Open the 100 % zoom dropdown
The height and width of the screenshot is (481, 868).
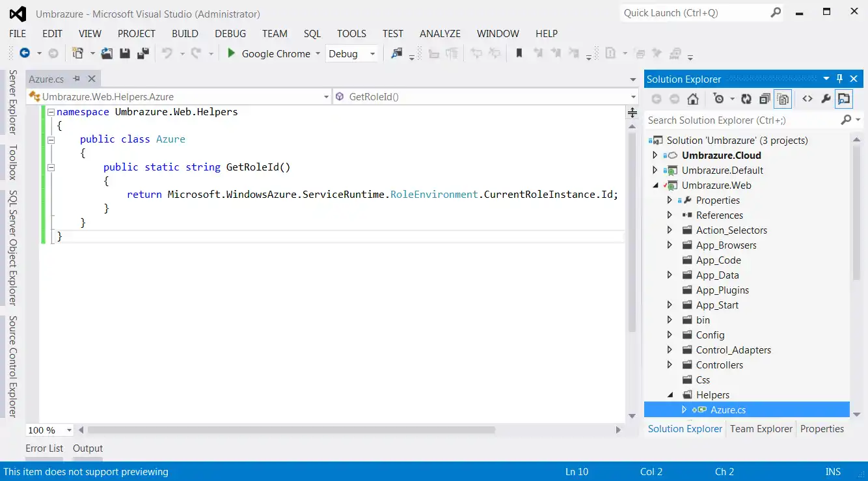[68, 430]
